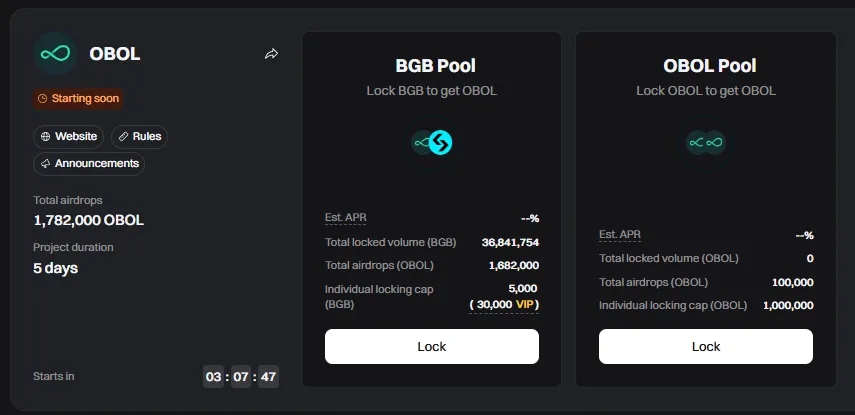Click the Est. APR label in OBOL Pool
The width and height of the screenshot is (855, 415).
tap(620, 235)
